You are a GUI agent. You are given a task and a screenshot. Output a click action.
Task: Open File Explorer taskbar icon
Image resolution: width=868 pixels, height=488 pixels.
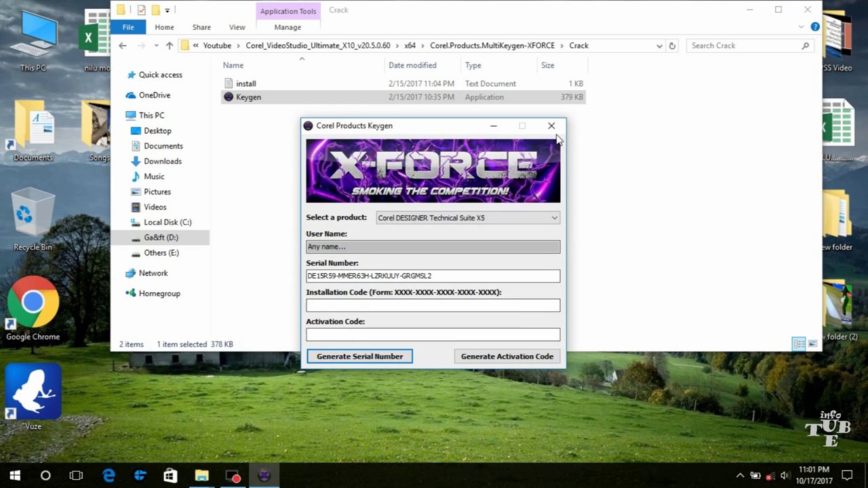201,476
